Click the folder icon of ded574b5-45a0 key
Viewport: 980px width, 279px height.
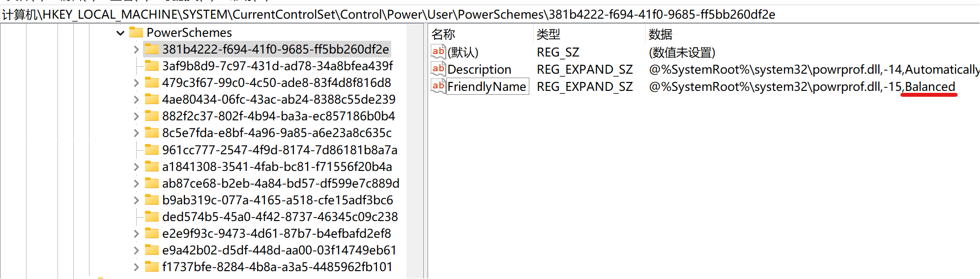pos(152,217)
